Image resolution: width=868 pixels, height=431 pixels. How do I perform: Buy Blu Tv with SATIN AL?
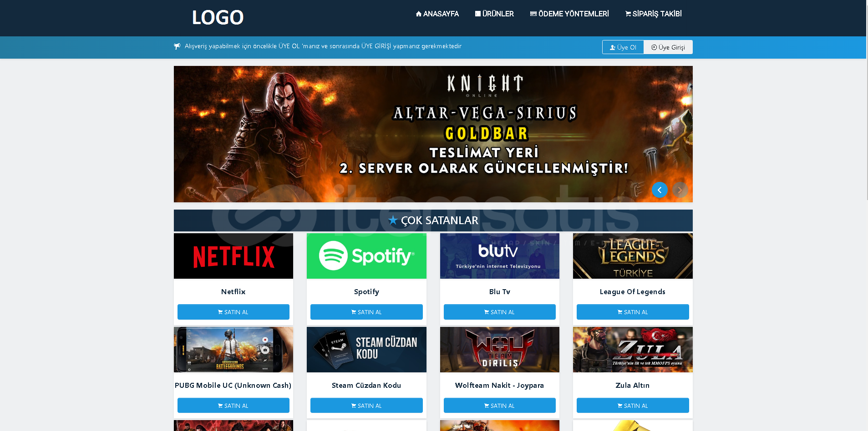[x=500, y=312]
